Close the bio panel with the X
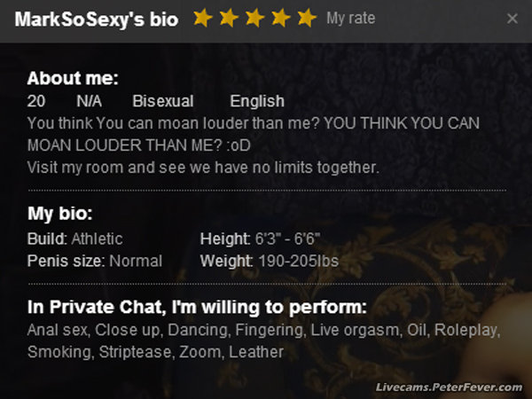Image resolution: width=532 pixels, height=399 pixels. [512, 19]
